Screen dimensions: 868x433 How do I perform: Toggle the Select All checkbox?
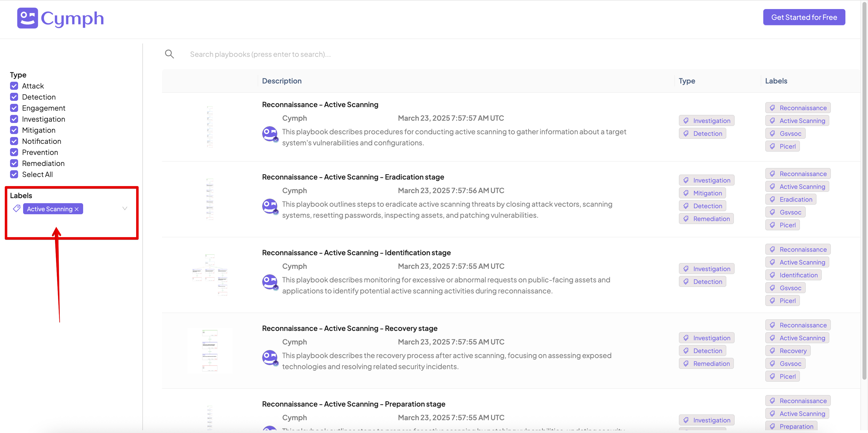point(14,174)
